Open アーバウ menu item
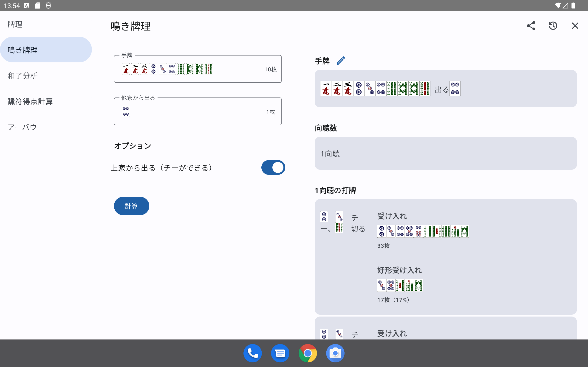The image size is (588, 367). 22,127
